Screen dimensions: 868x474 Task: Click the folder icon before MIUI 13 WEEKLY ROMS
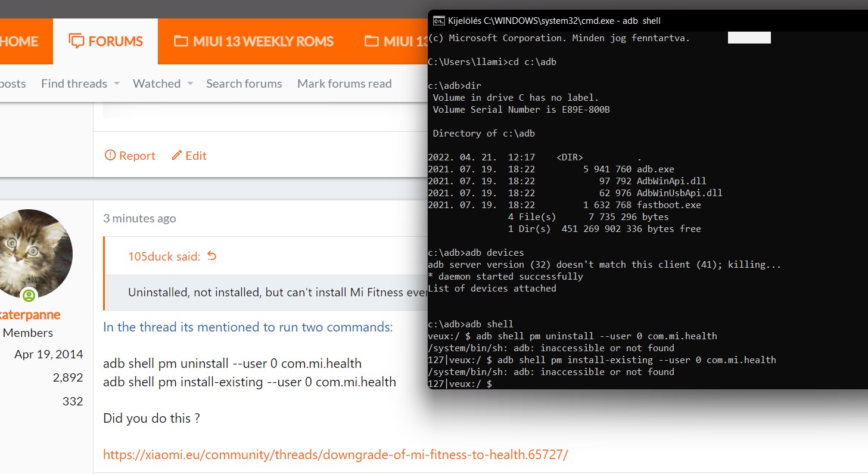180,41
